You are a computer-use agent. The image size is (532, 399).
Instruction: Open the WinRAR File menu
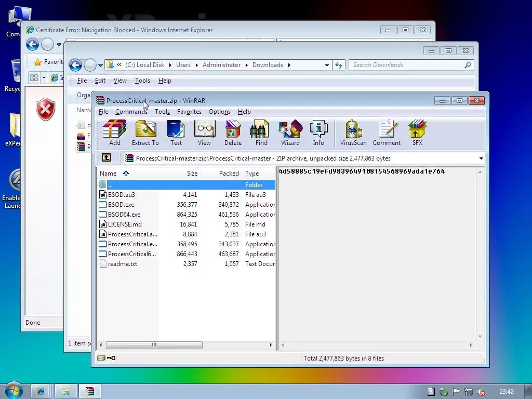coord(103,112)
